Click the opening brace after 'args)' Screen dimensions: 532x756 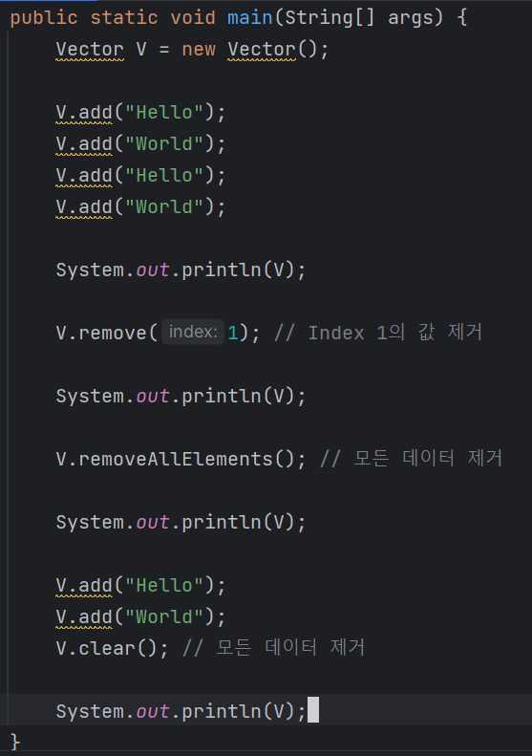point(461,18)
